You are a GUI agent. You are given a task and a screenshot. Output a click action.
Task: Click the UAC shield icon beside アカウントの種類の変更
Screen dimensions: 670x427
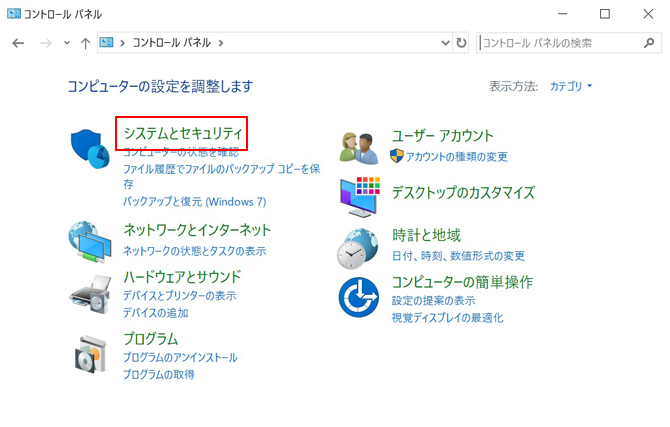point(397,156)
